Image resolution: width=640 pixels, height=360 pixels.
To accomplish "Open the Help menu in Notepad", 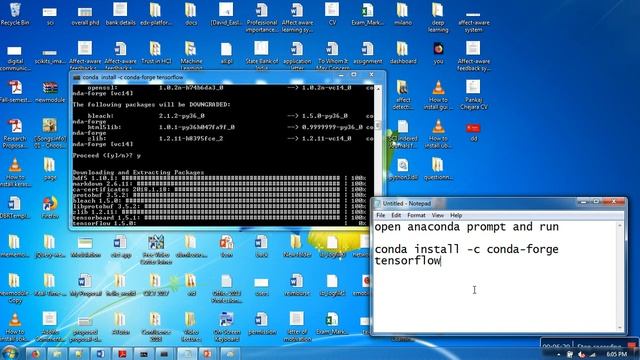I will [456, 215].
